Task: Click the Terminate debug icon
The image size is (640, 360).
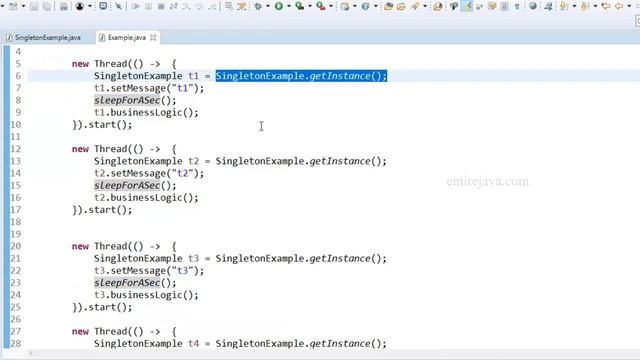Action: (x=161, y=6)
